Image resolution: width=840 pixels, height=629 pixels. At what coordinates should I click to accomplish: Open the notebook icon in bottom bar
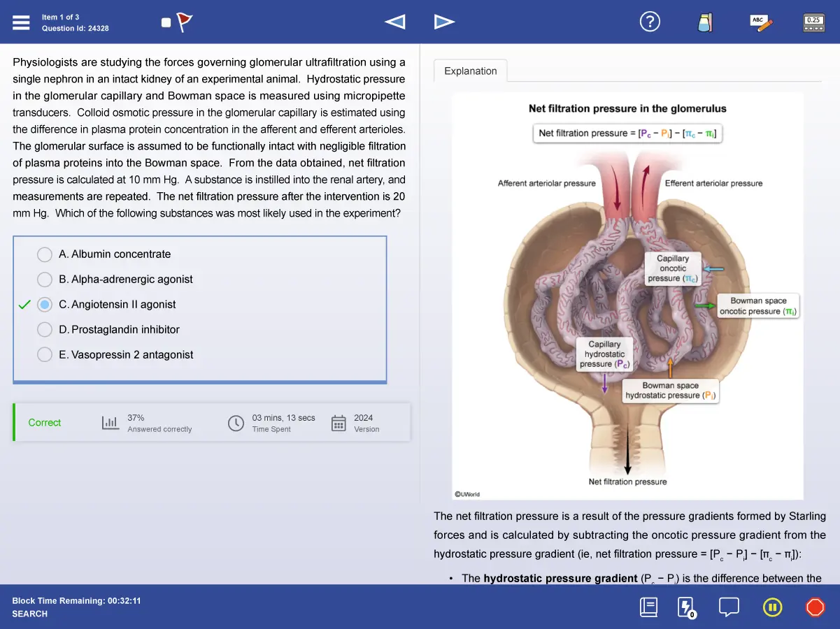pyautogui.click(x=648, y=607)
